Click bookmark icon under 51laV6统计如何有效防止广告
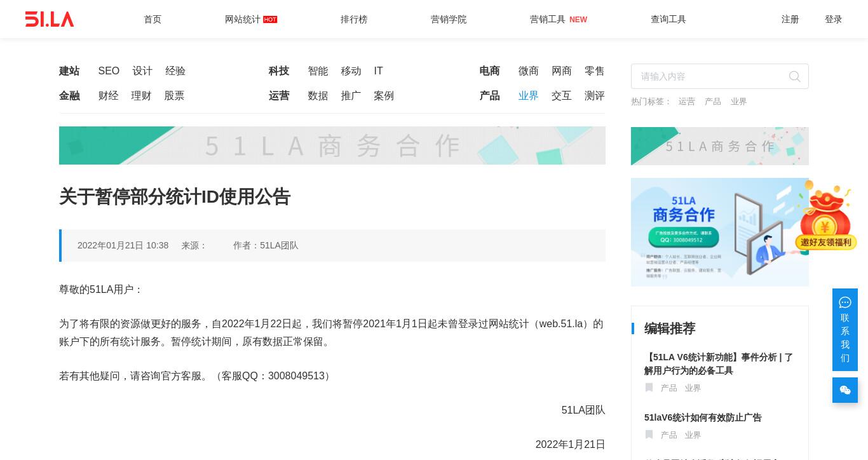This screenshot has height=460, width=868. (x=649, y=435)
